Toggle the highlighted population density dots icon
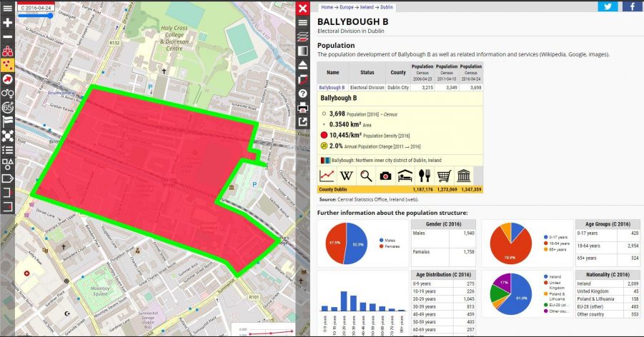The height and width of the screenshot is (337, 644). tap(7, 65)
